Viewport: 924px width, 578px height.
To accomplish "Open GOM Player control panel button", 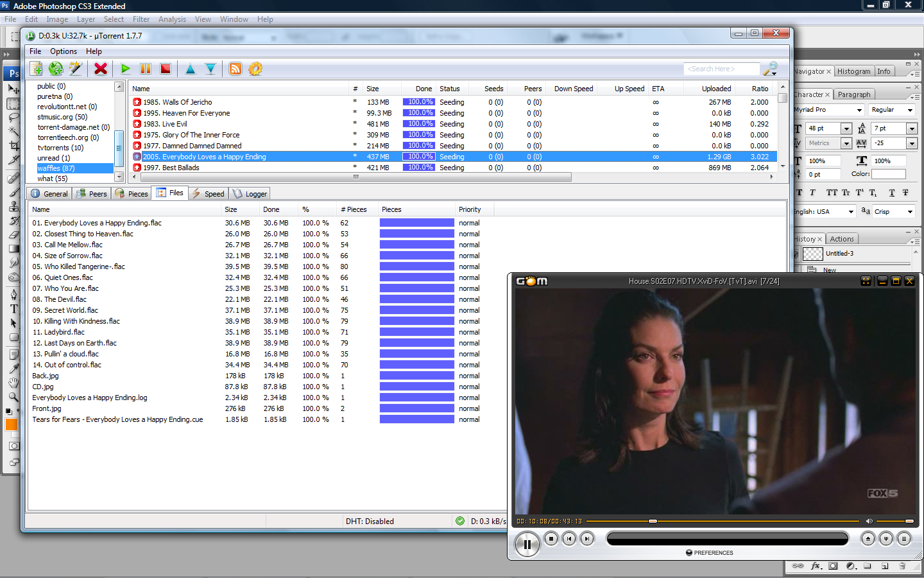I will 886,539.
